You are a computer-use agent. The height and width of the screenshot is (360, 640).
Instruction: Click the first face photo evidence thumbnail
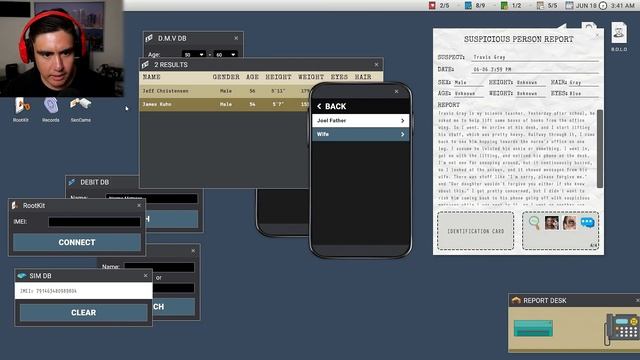click(551, 223)
